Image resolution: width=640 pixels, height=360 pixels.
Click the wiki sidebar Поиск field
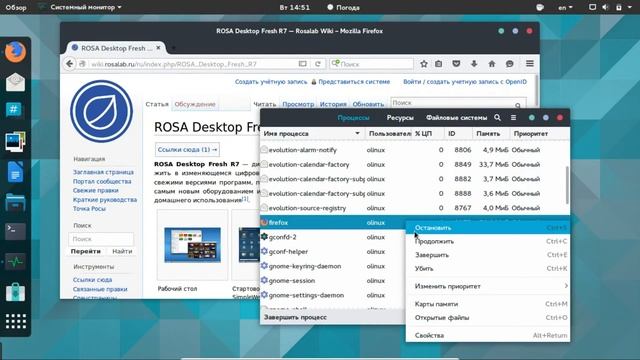tap(101, 239)
